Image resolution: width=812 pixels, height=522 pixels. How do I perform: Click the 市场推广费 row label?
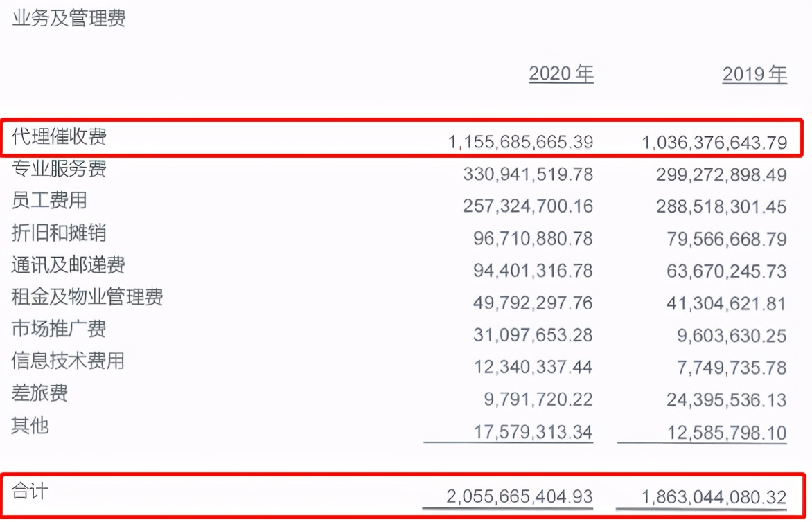point(60,329)
